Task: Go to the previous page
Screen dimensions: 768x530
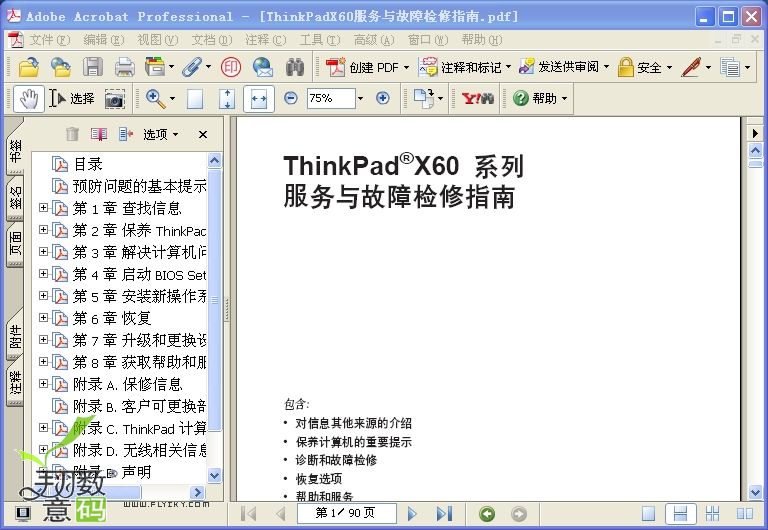Action: [x=280, y=513]
